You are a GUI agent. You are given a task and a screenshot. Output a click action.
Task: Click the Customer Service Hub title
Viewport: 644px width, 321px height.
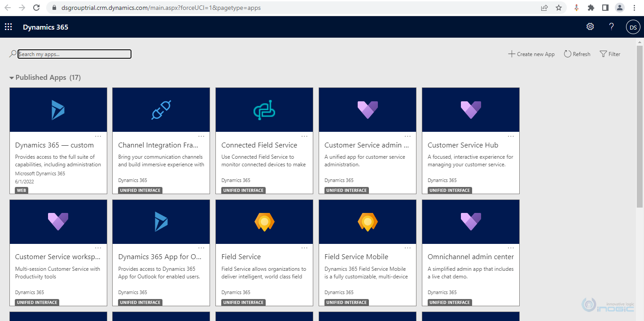point(463,145)
